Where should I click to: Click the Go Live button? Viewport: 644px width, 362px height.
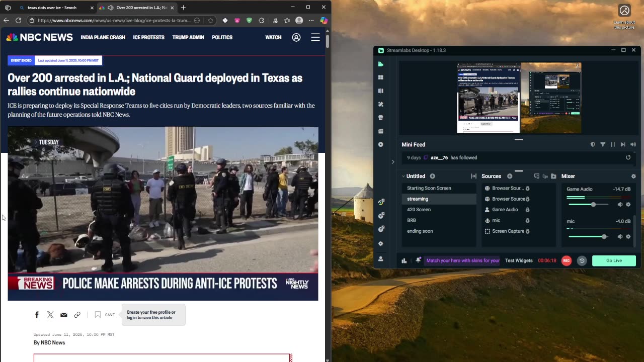pos(614,260)
